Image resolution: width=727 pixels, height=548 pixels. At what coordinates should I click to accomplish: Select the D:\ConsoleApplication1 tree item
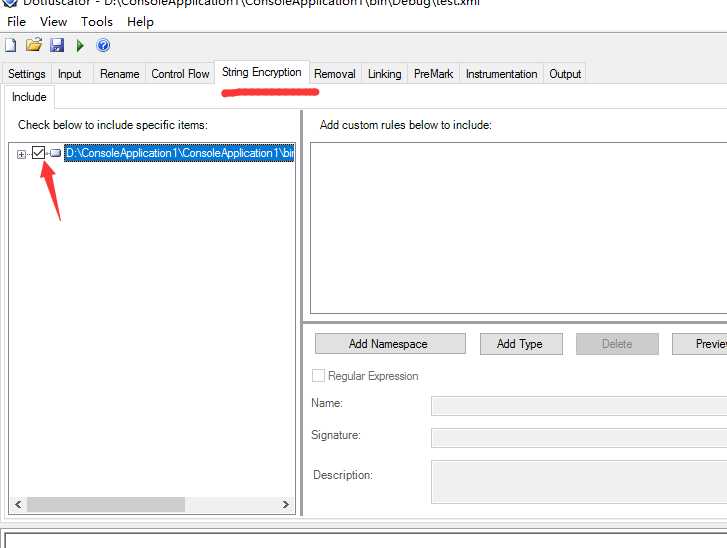[179, 153]
